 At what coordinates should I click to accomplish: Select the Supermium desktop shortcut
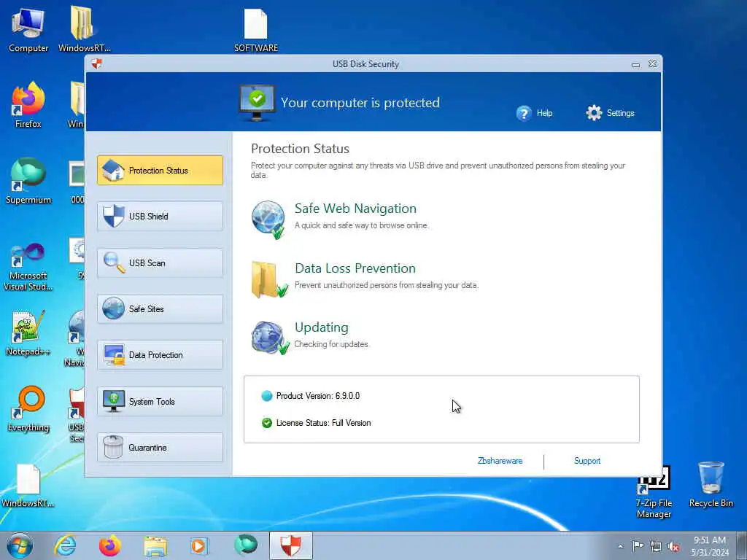28,181
